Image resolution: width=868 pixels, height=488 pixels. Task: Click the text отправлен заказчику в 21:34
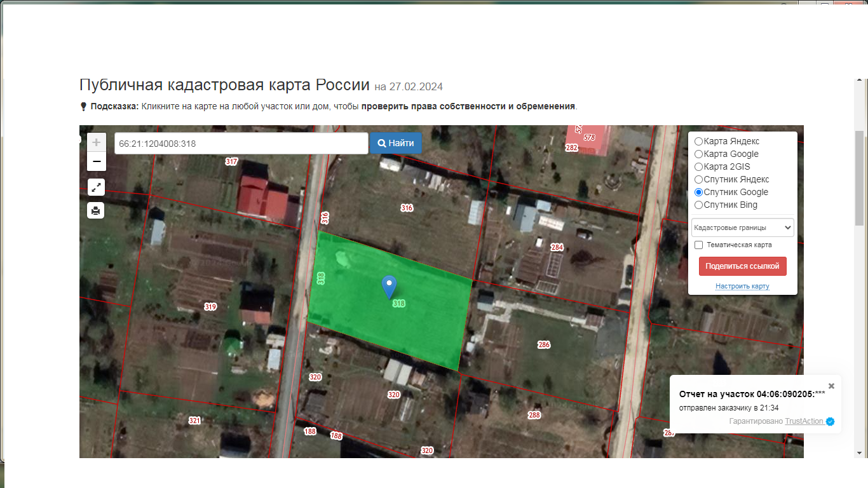[x=729, y=408]
